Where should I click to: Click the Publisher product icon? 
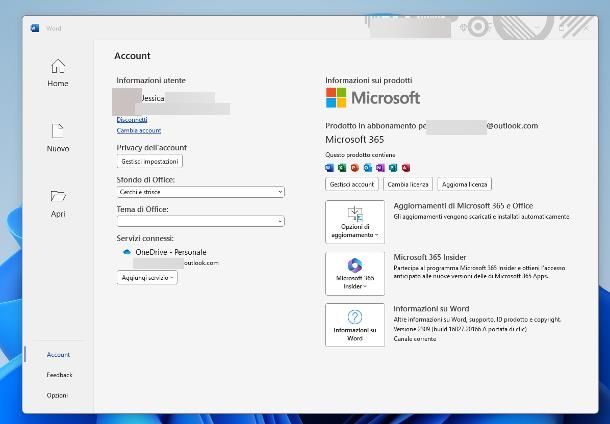(393, 168)
